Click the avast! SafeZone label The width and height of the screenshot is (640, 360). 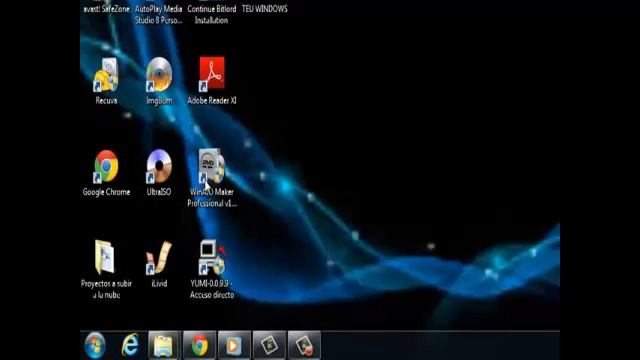click(106, 9)
